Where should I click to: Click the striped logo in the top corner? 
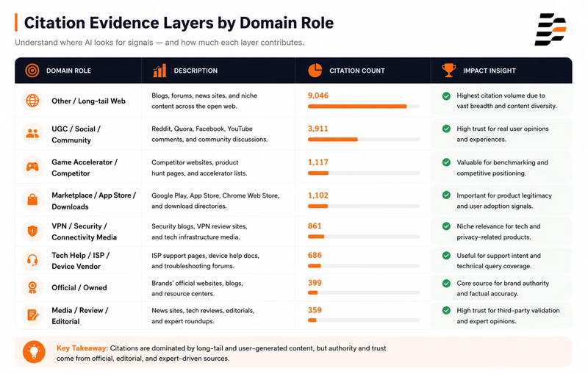coord(550,29)
